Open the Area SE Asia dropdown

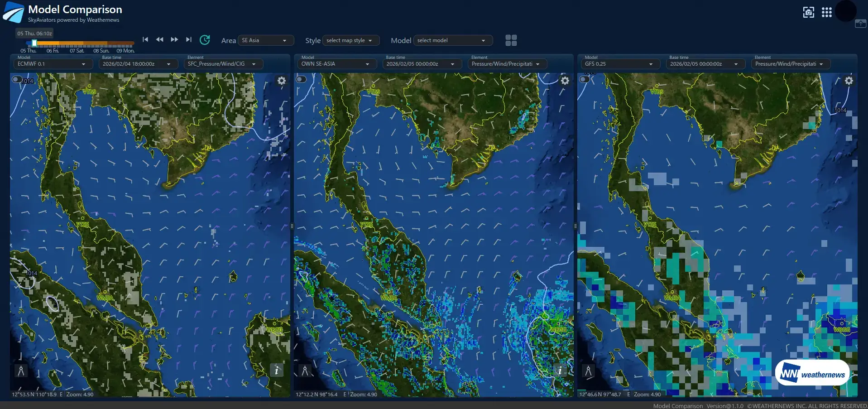click(265, 40)
